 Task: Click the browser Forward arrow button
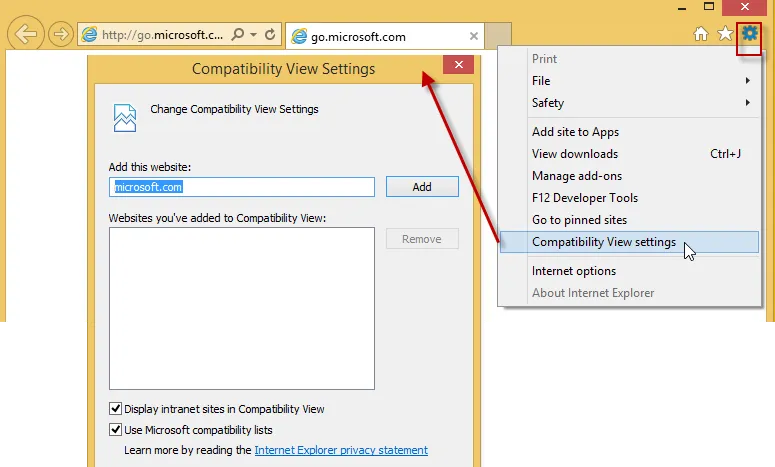pyautogui.click(x=61, y=34)
